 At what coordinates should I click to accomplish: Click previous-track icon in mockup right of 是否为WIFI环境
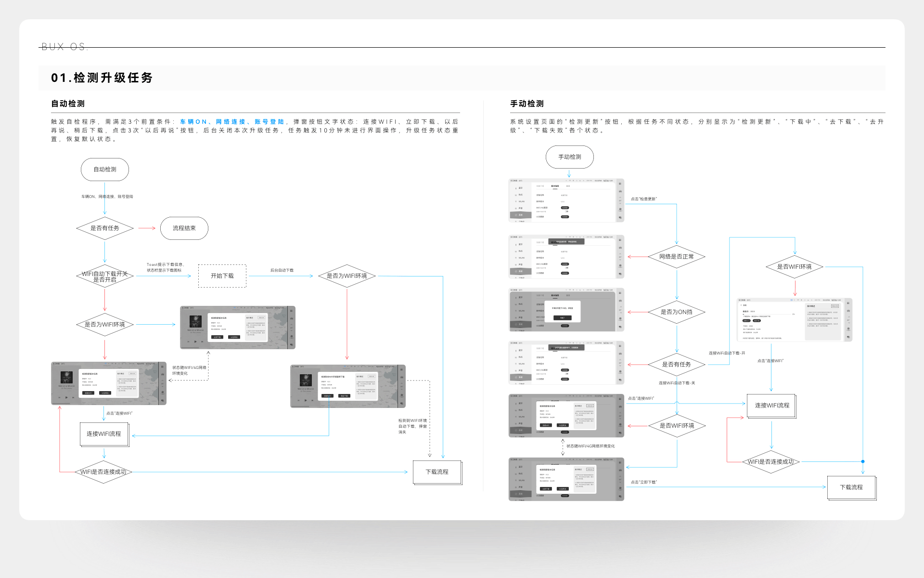coord(188,342)
